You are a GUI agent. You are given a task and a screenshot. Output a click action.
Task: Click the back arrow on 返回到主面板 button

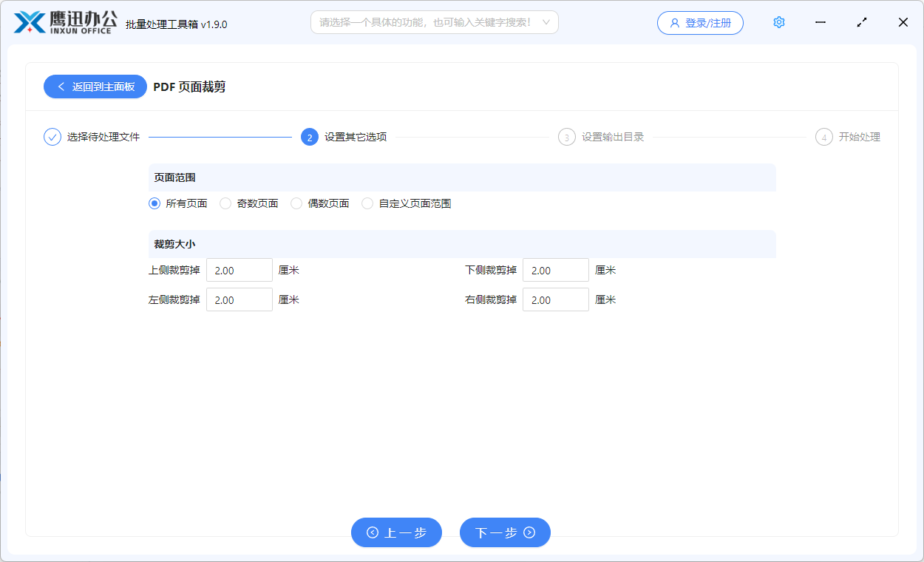point(61,87)
